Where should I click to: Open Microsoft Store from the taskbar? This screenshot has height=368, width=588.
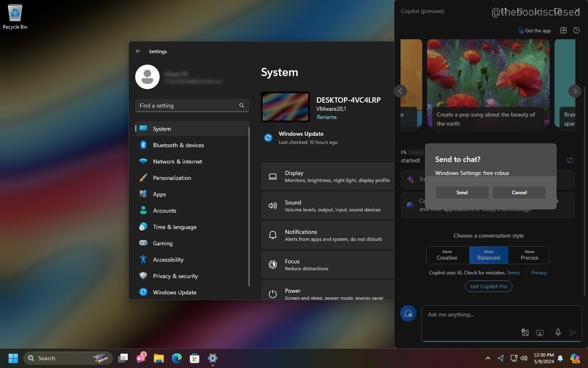[195, 358]
